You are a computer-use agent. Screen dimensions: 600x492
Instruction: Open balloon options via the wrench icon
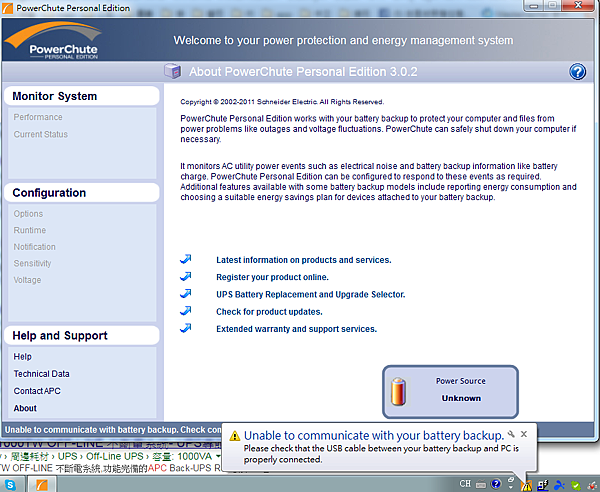pos(511,434)
